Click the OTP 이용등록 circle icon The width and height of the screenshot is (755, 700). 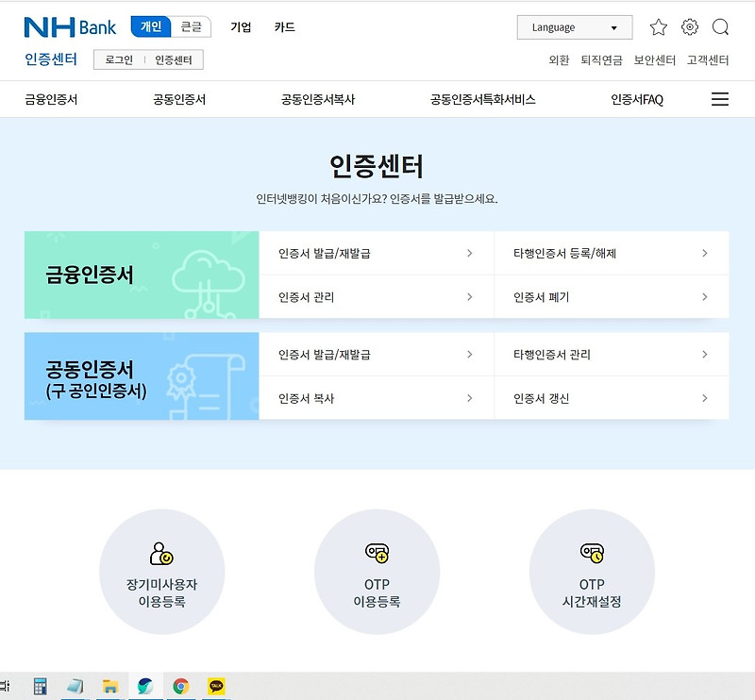(x=377, y=572)
